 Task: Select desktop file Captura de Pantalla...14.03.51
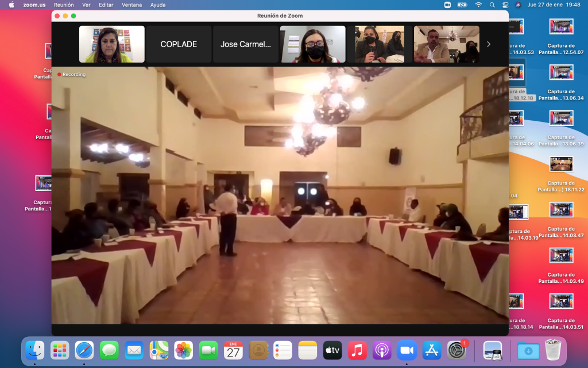click(561, 312)
